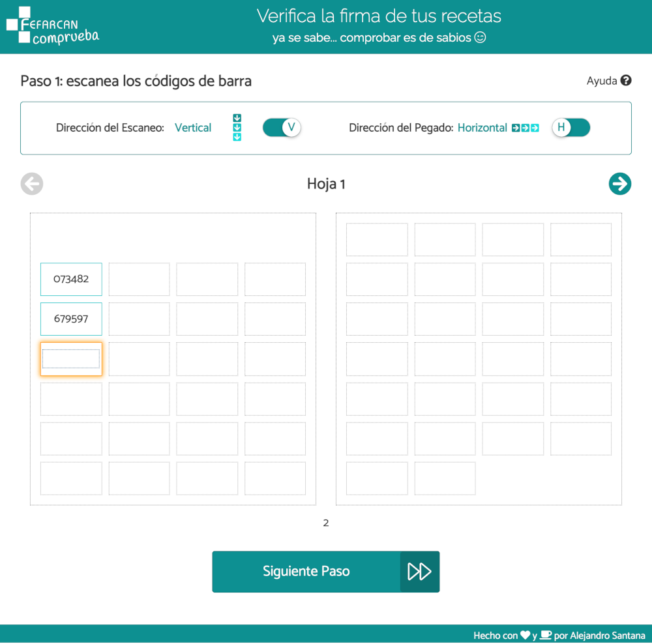Click the Siguiente Paso button
Image resolution: width=652 pixels, height=644 pixels.
pyautogui.click(x=306, y=572)
